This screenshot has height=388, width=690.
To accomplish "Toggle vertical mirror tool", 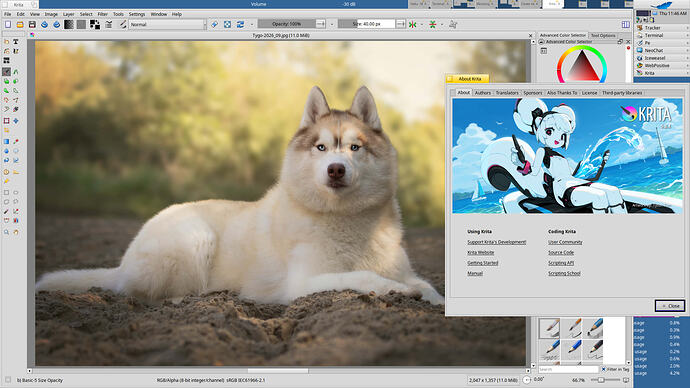I will (x=433, y=24).
